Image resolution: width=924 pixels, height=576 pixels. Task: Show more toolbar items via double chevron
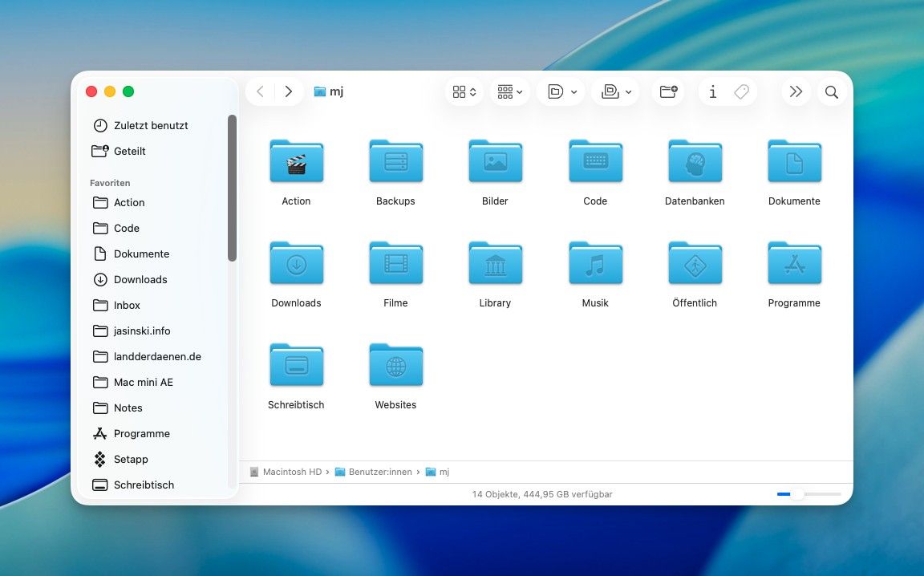(796, 92)
